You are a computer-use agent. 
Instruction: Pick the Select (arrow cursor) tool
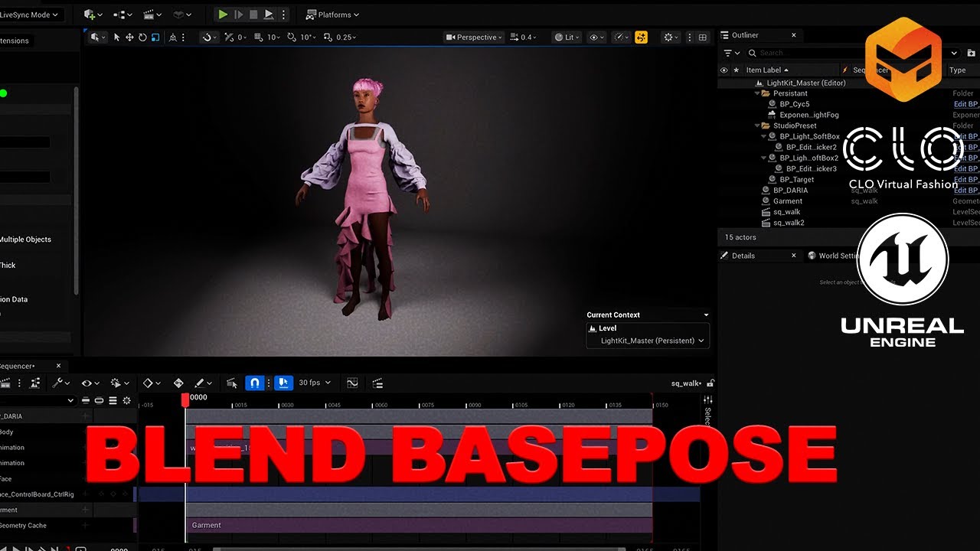[x=117, y=37]
